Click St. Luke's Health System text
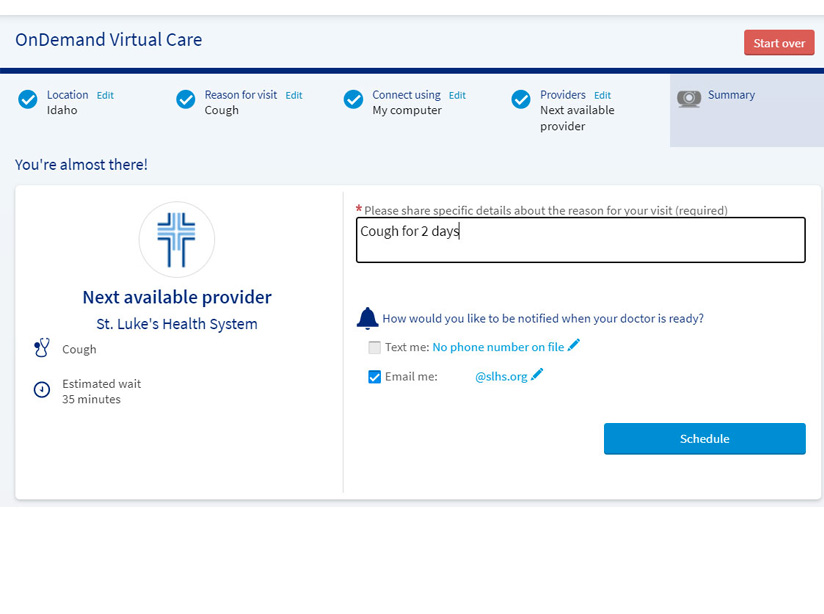The image size is (824, 614). tap(177, 324)
